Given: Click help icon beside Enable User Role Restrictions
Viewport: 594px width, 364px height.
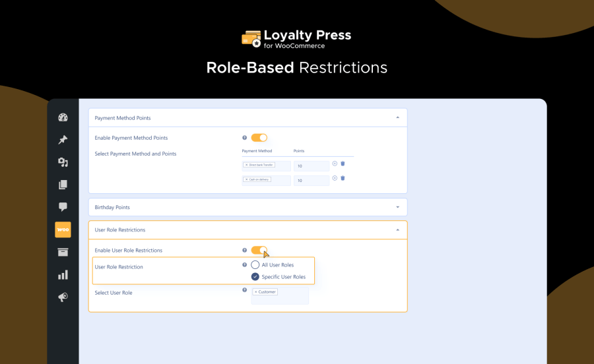Looking at the screenshot, I should (x=244, y=250).
